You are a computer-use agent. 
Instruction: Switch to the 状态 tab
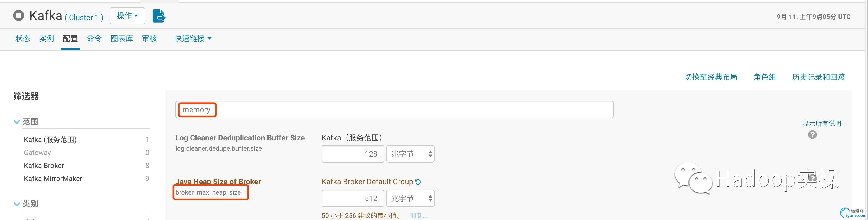point(22,39)
